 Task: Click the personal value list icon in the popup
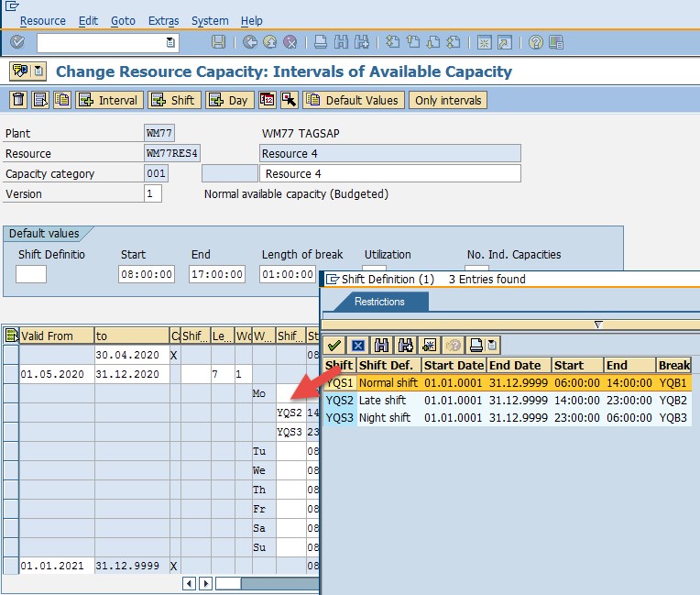tap(429, 346)
